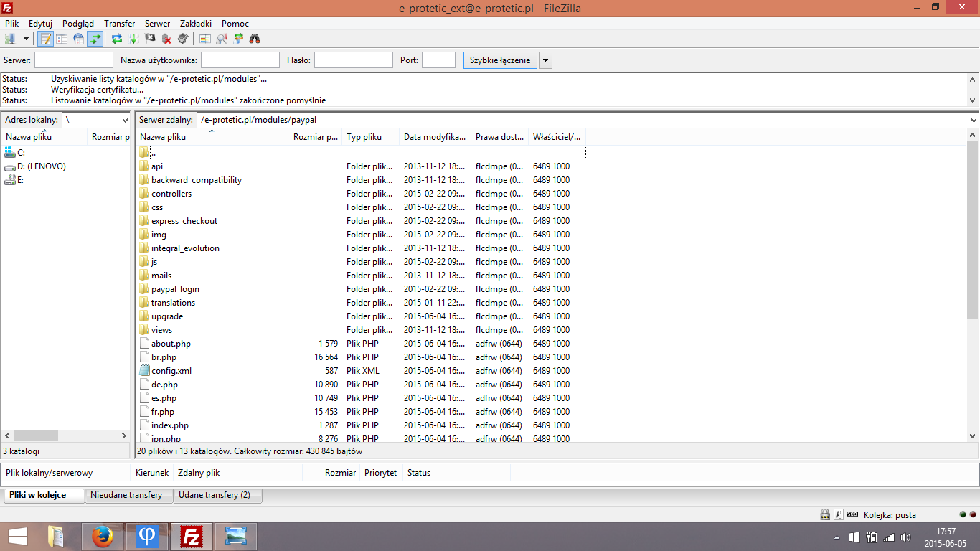
Task: Select the D: (LENOVO) drive
Action: pos(35,166)
